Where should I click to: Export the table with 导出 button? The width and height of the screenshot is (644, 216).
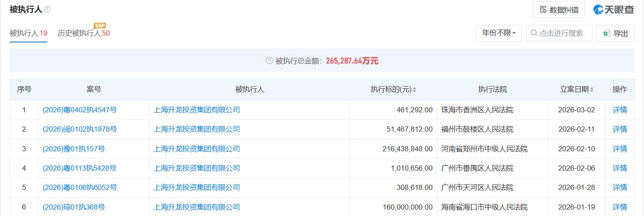(615, 33)
